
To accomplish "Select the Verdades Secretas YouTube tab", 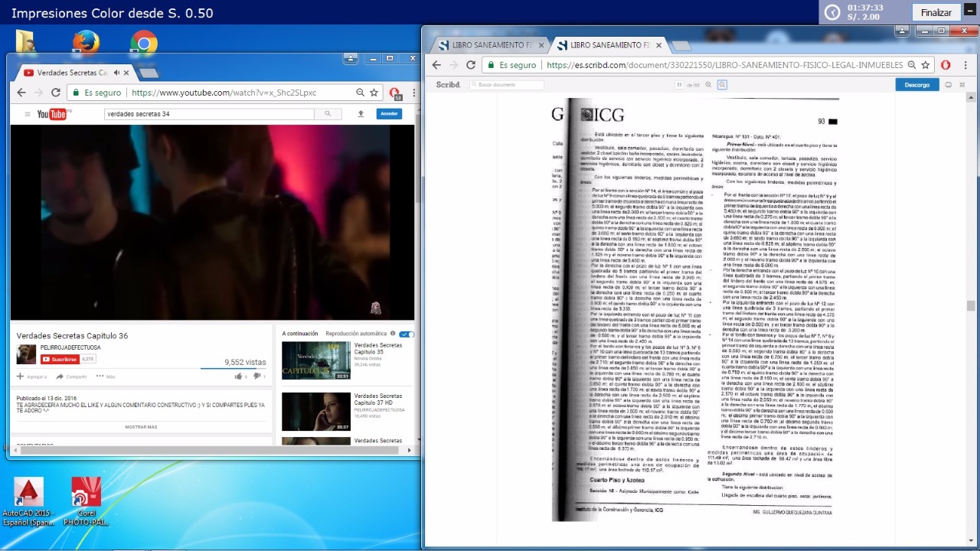I will pos(67,73).
